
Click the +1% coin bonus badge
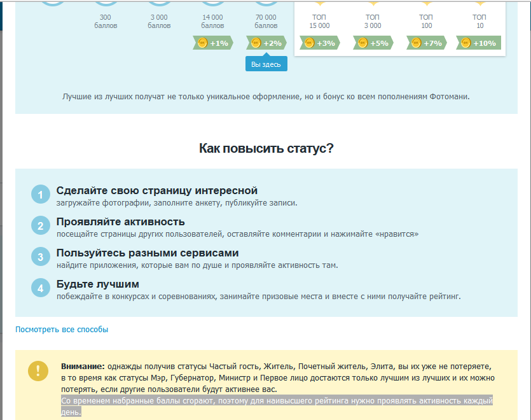(213, 43)
